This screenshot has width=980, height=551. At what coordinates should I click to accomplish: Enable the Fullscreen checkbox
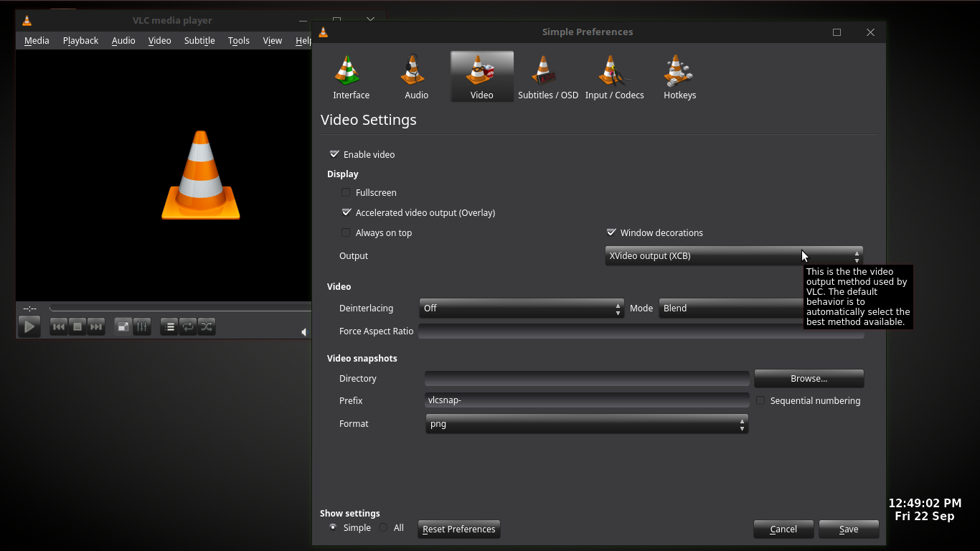click(346, 192)
